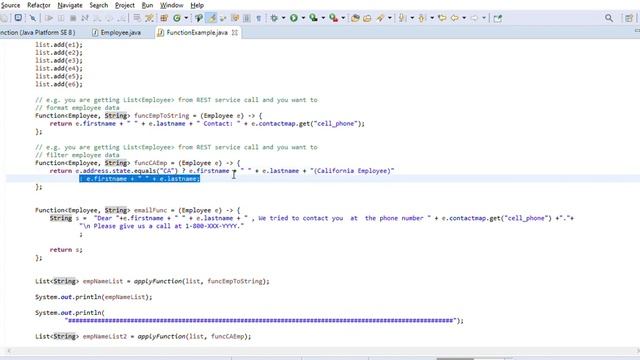Switch to the Function (Java Platform SE 8) tab
640x360 pixels.
click(38, 32)
